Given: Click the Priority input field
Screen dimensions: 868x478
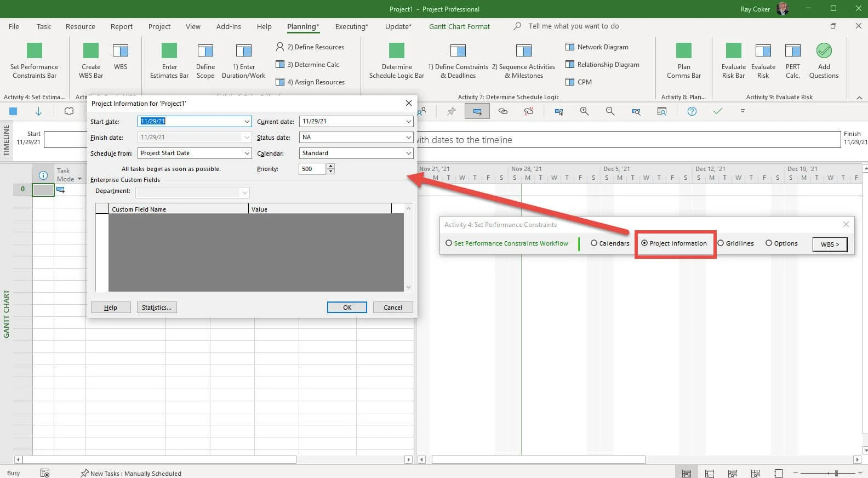Looking at the screenshot, I should tap(312, 169).
